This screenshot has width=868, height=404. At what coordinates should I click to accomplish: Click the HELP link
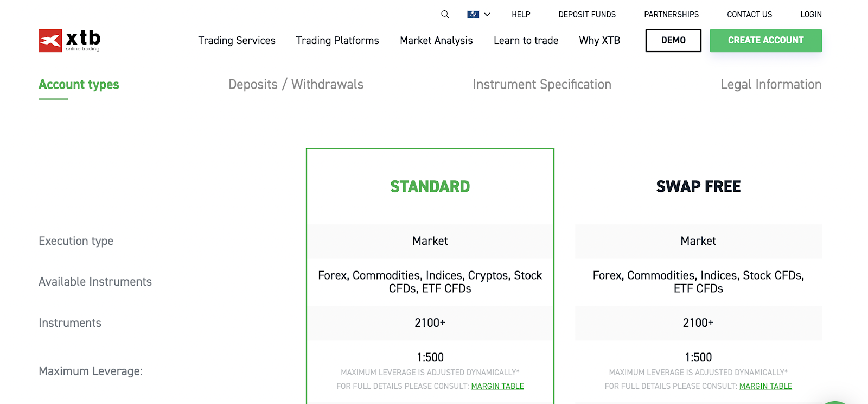[x=521, y=15]
